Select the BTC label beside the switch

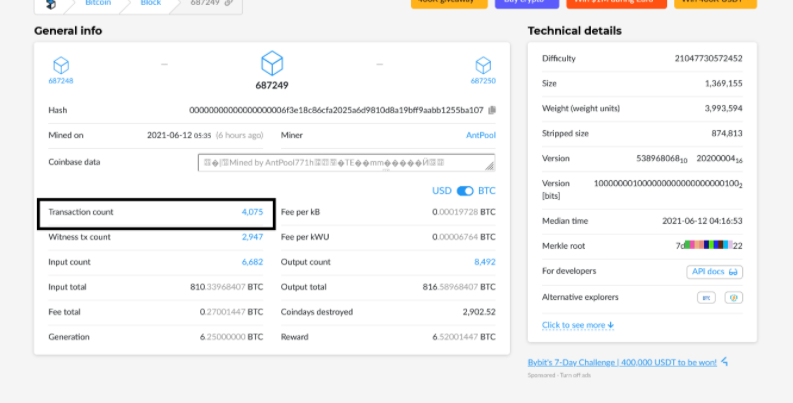click(x=487, y=191)
